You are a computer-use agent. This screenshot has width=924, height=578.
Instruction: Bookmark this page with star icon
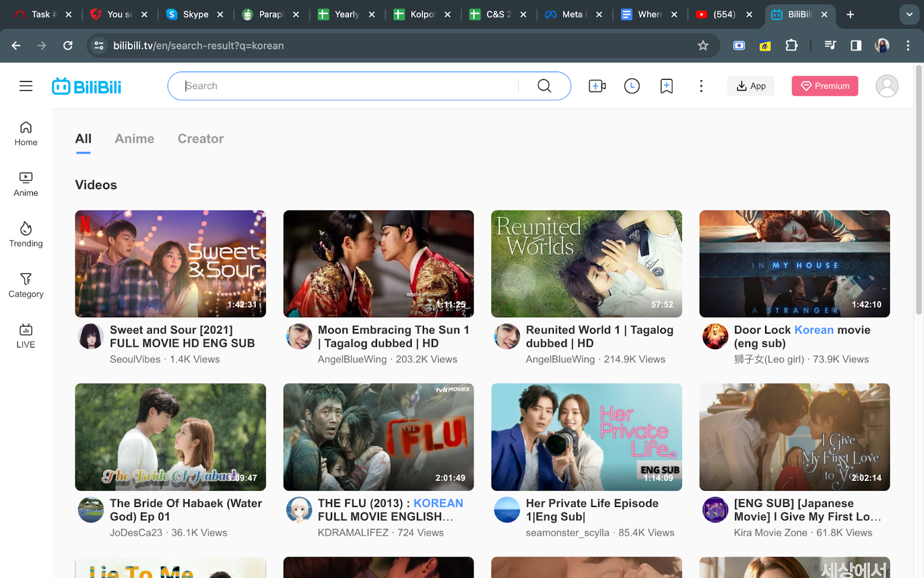tap(703, 46)
